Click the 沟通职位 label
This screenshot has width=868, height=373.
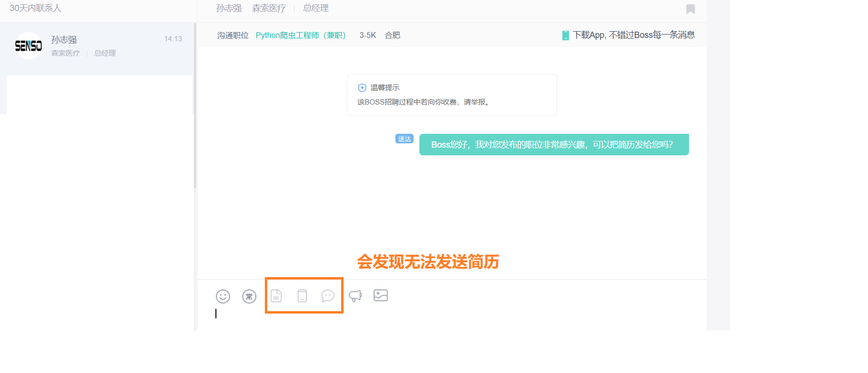[x=233, y=35]
